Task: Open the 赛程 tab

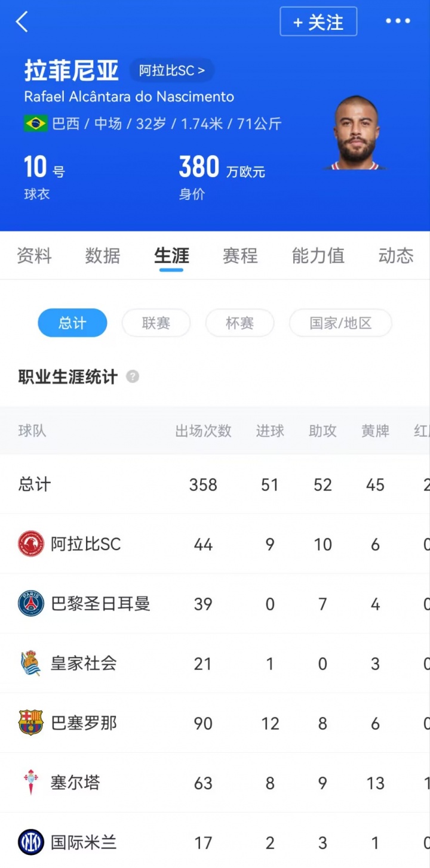Action: [x=240, y=256]
